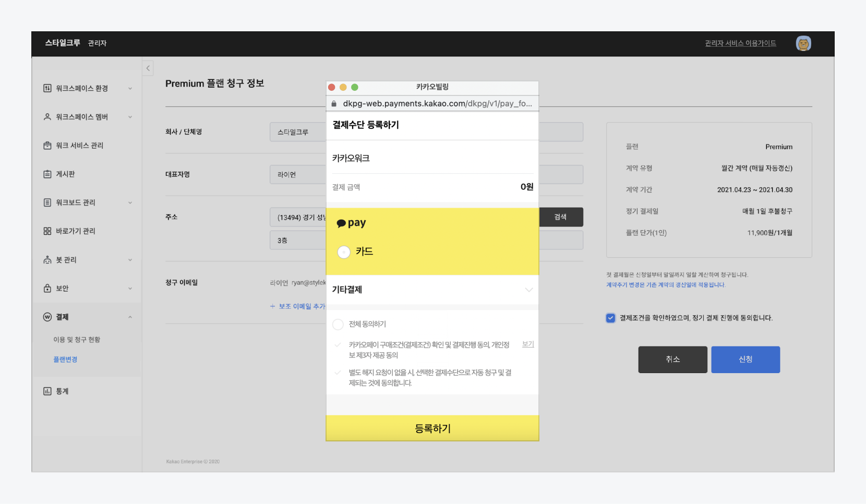866x504 pixels.
Task: Open the 통계 statistics chart icon
Action: tap(47, 391)
